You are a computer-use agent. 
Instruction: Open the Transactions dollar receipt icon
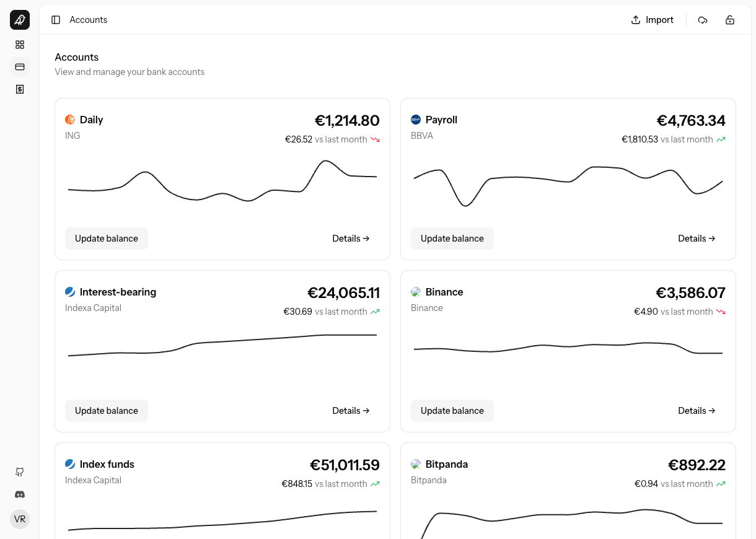[x=19, y=89]
